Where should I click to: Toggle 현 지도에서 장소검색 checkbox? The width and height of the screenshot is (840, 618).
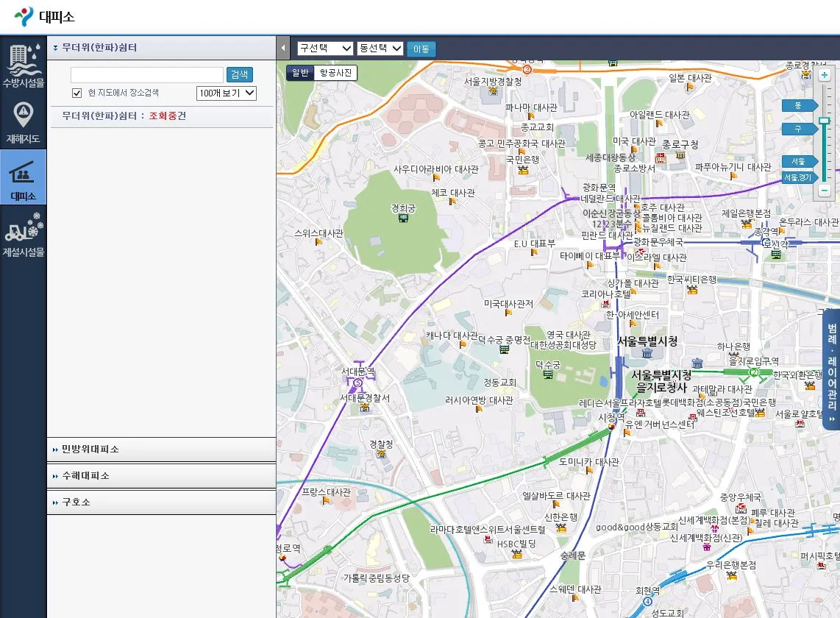click(76, 93)
